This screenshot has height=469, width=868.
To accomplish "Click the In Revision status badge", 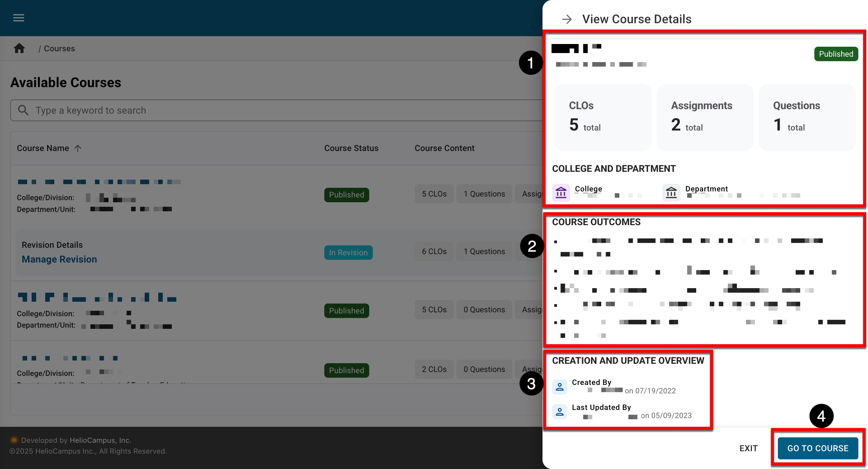I will click(348, 252).
